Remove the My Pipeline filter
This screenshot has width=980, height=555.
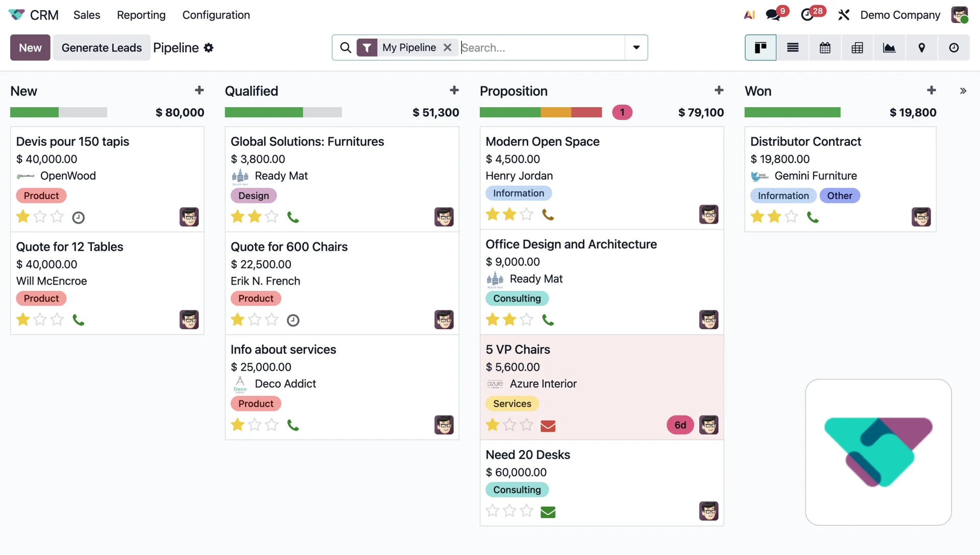(x=448, y=47)
